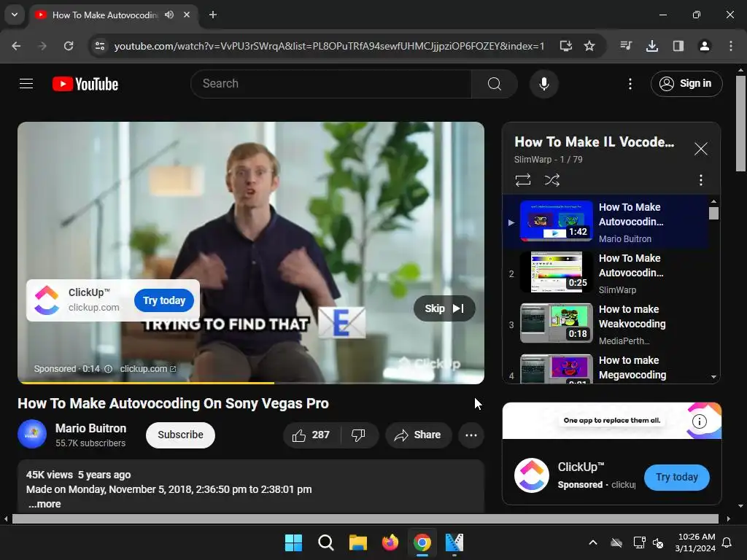Go back in browser history
747x560 pixels.
pyautogui.click(x=16, y=46)
